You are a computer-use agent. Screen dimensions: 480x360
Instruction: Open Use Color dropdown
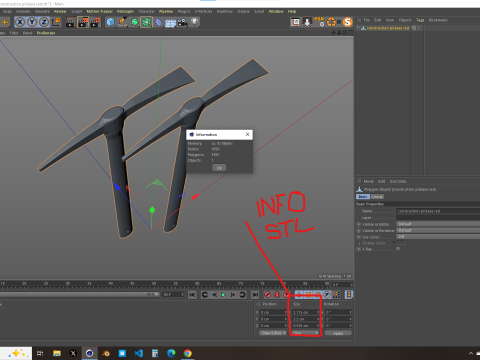pos(438,237)
